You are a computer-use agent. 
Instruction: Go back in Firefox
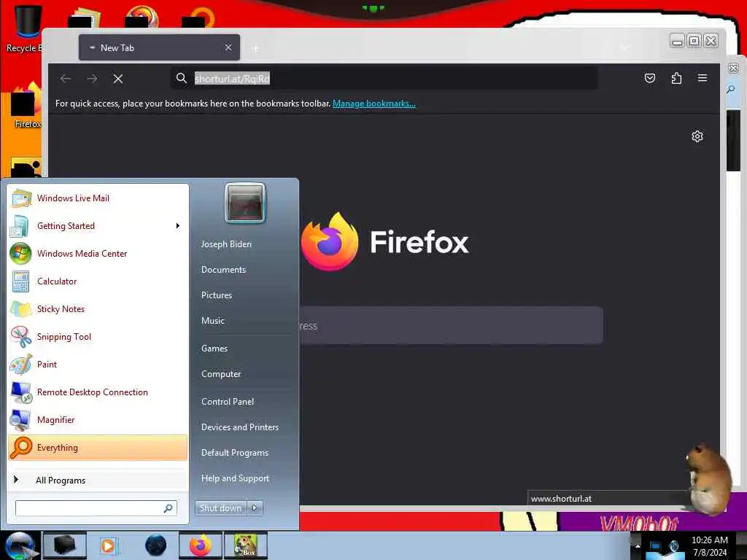point(66,79)
